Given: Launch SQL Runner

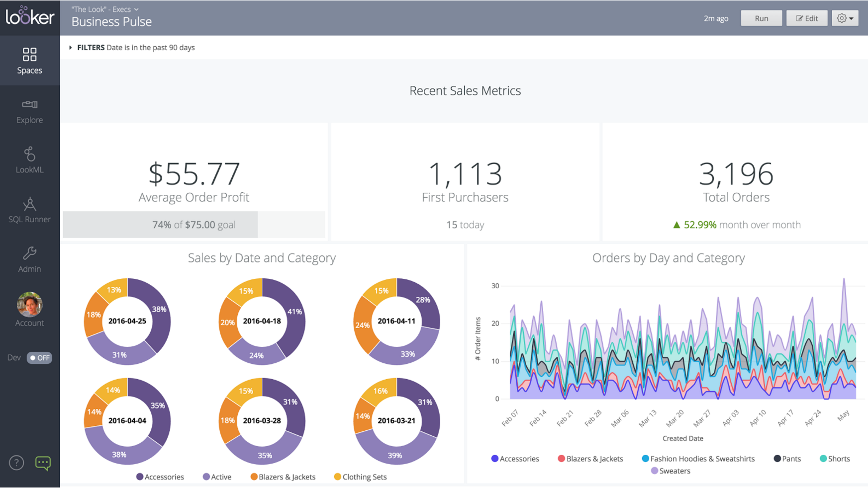Looking at the screenshot, I should click(x=29, y=210).
